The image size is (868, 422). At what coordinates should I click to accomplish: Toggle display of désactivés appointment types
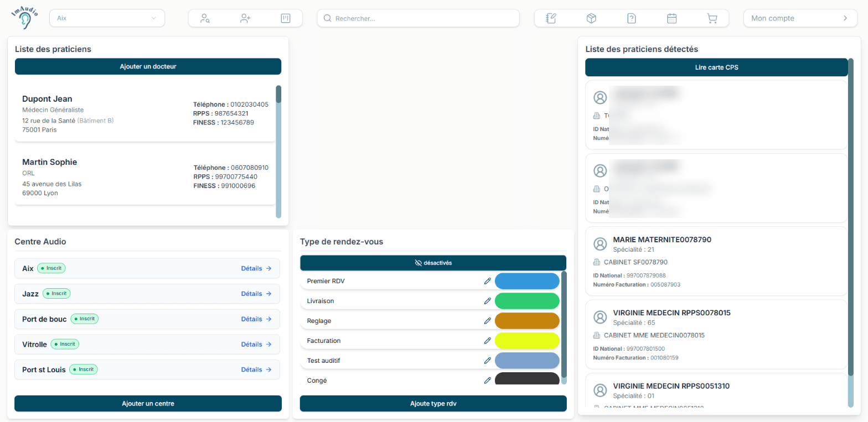click(433, 263)
